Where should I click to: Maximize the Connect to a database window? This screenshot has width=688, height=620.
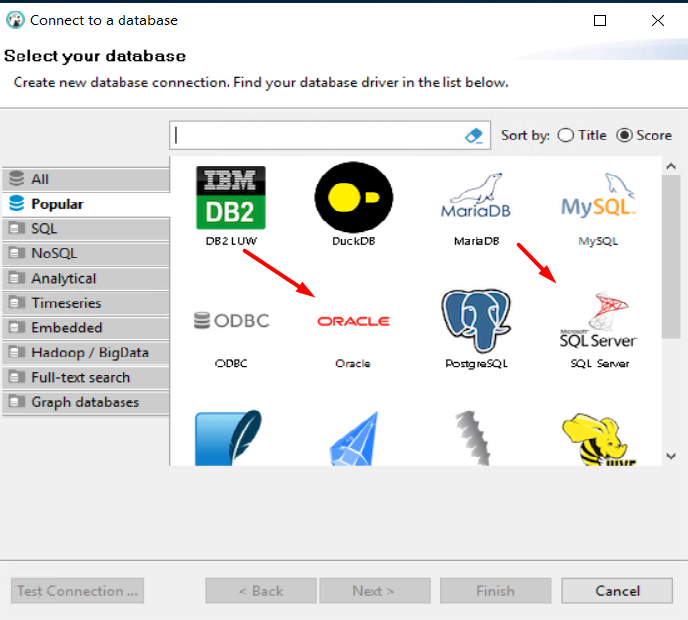(x=600, y=21)
